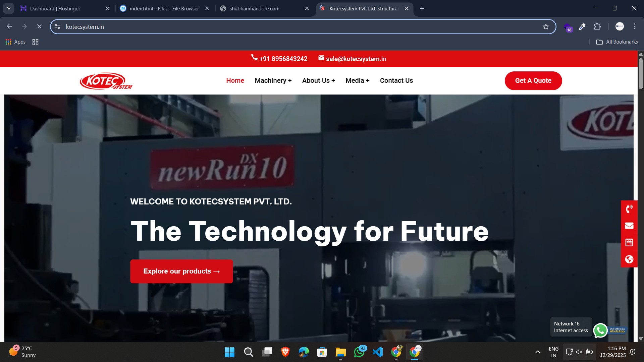Screen dimensions: 644x362
Task: Open the Chrome extensions puzzle icon
Action: pyautogui.click(x=597, y=26)
